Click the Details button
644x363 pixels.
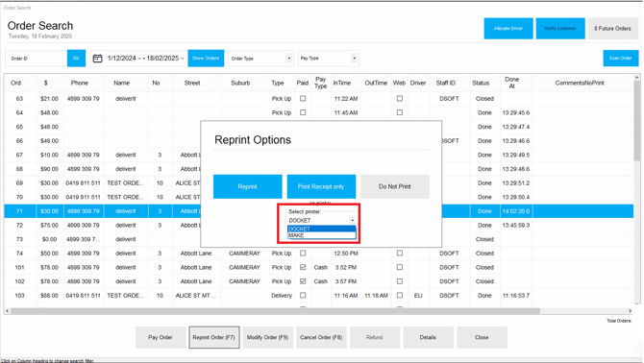429,337
